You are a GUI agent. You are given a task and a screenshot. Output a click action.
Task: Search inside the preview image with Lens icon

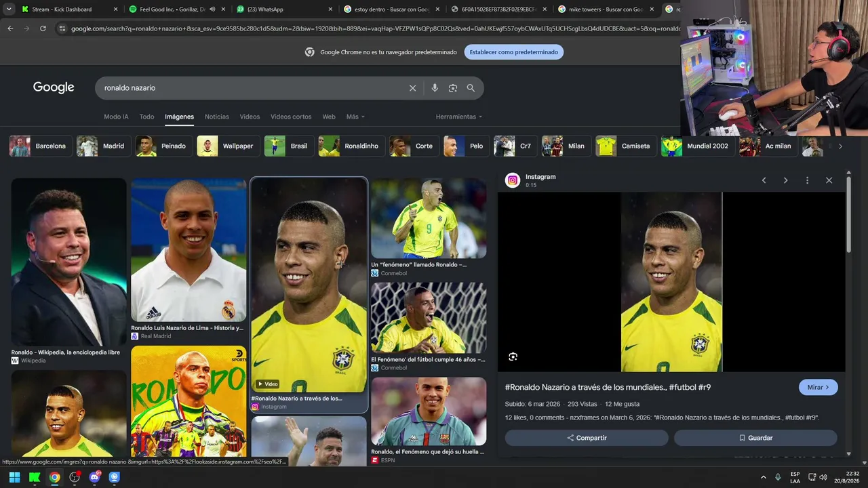tap(513, 357)
